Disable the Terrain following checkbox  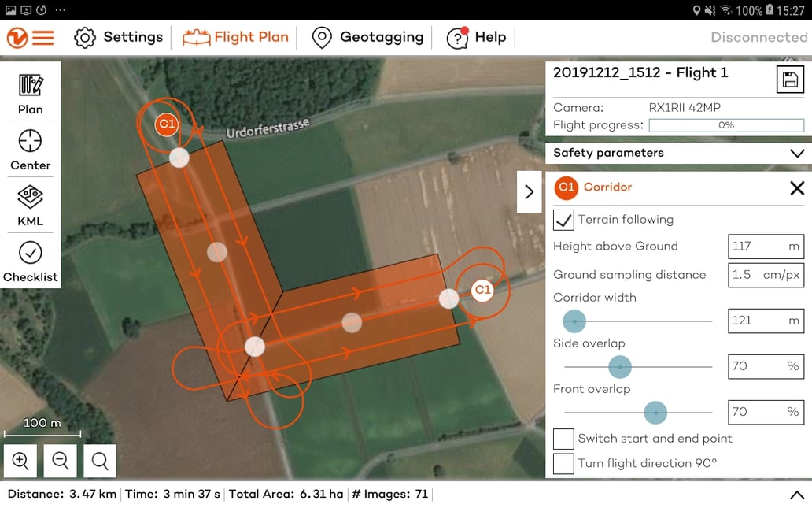[563, 220]
